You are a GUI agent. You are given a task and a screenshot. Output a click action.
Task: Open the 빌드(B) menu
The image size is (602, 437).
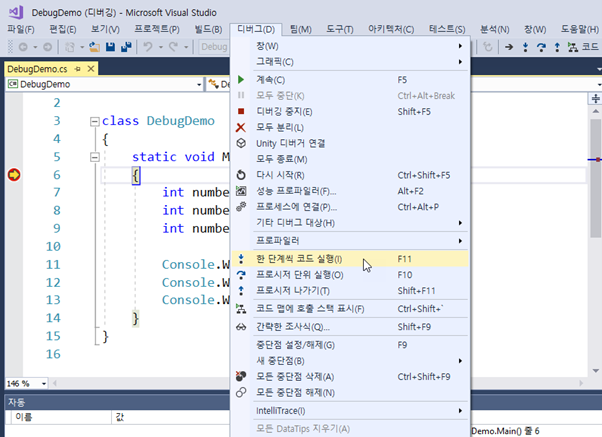(210, 28)
